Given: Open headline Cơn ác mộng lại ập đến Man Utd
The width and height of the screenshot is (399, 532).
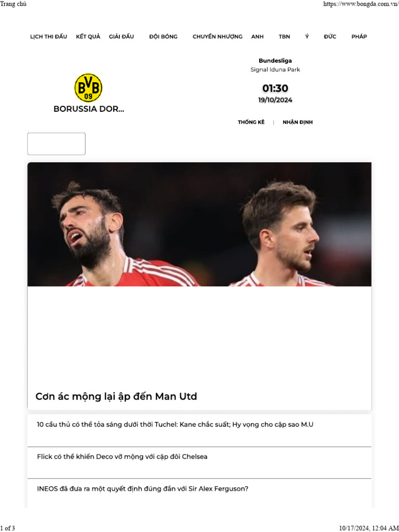Looking at the screenshot, I should (116, 396).
